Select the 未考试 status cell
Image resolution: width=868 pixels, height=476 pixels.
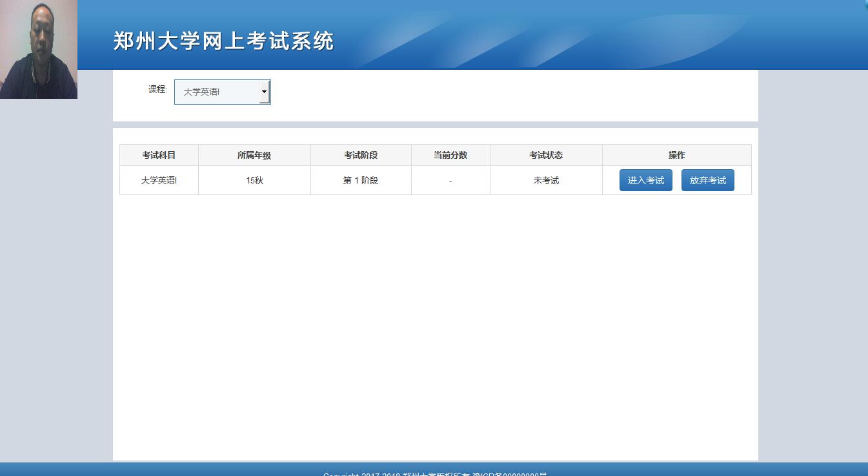(x=546, y=180)
